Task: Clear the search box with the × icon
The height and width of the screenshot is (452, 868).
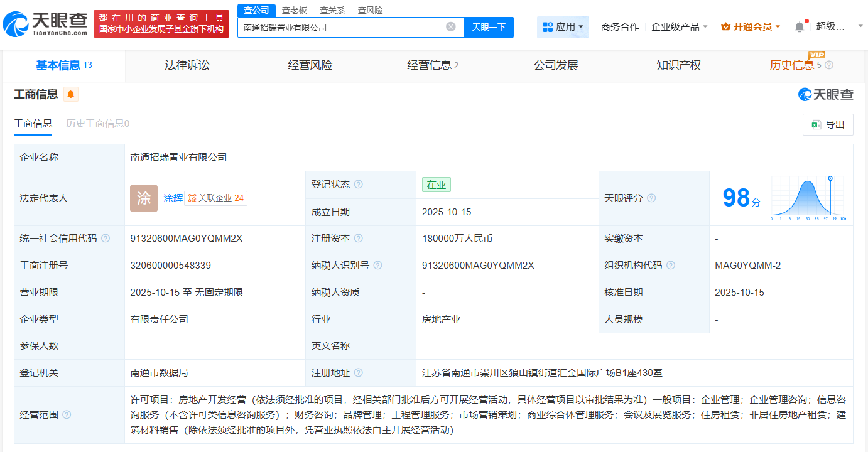Action: click(450, 27)
